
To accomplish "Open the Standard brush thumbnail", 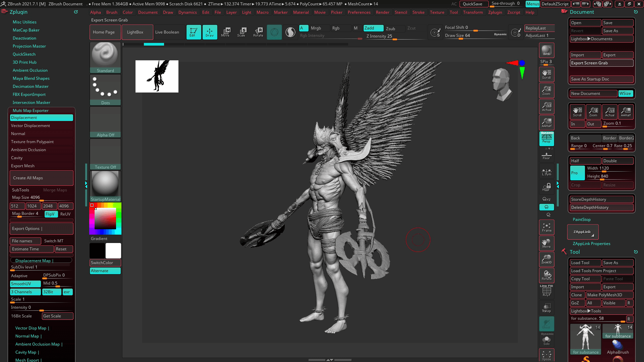I will pos(105,58).
